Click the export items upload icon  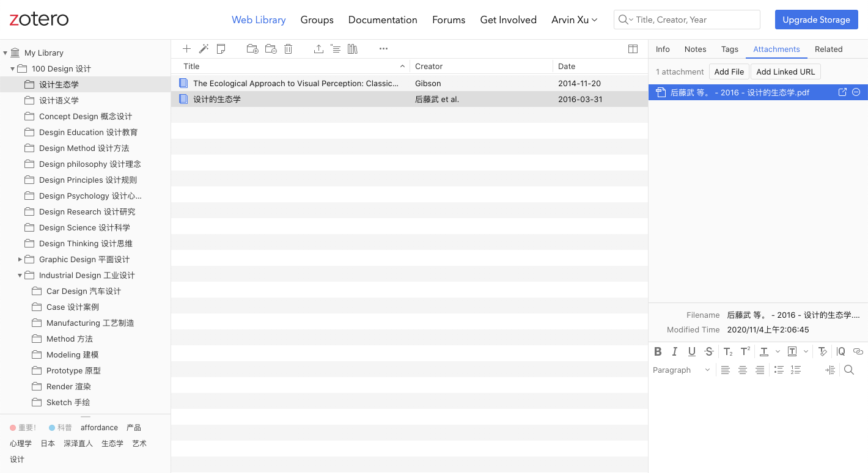[318, 49]
